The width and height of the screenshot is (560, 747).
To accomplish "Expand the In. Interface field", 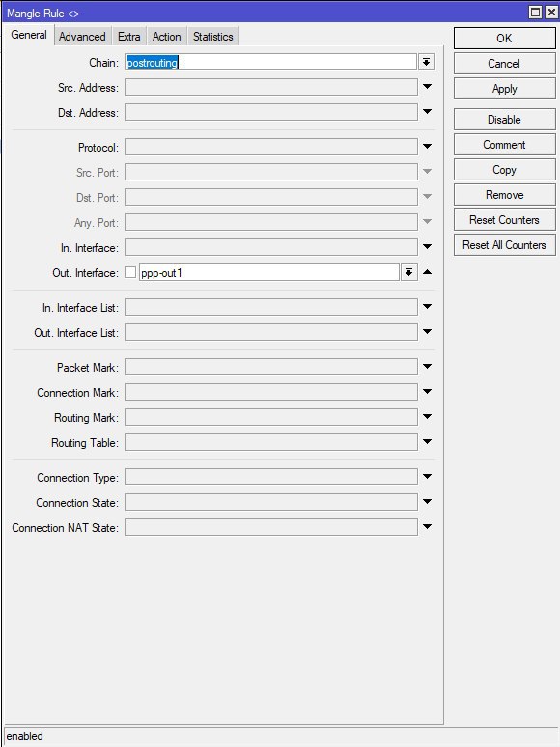I will tap(427, 247).
